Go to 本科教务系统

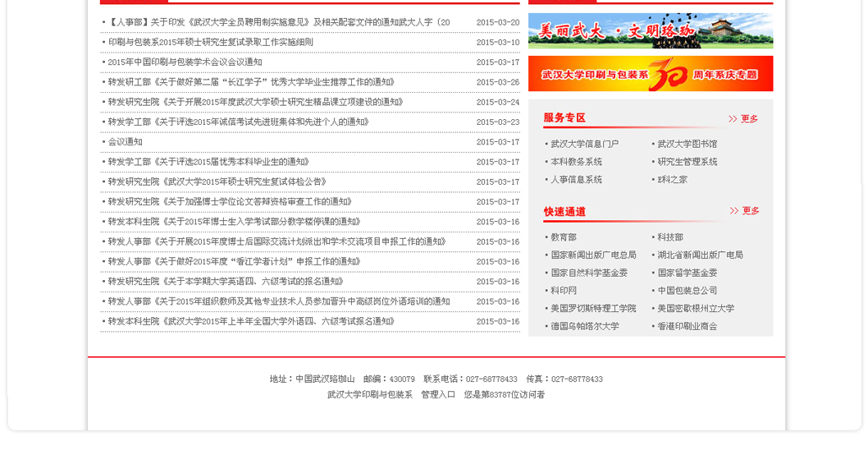[x=576, y=162]
